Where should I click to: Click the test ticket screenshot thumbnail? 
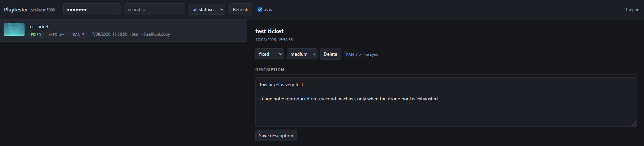(x=14, y=30)
